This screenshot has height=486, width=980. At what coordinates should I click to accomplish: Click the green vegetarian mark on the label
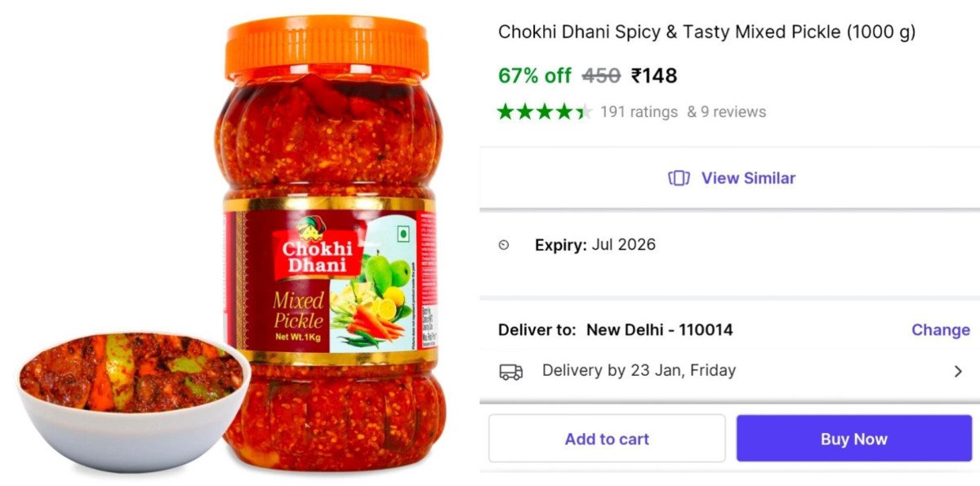point(403,234)
